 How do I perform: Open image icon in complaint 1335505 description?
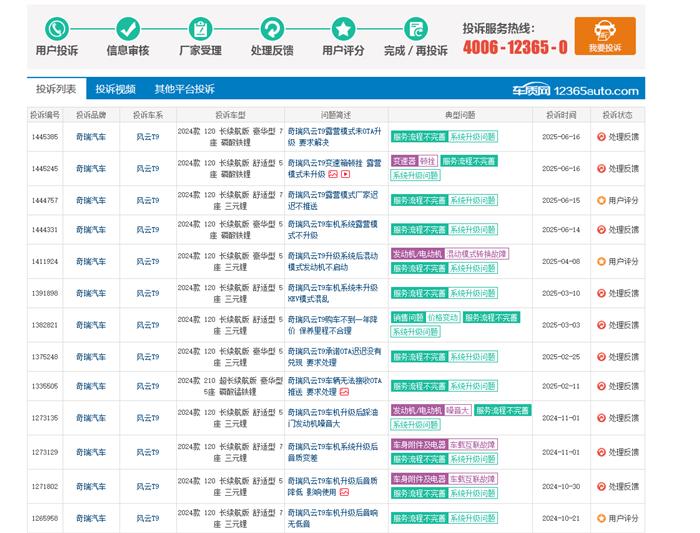pos(344,392)
